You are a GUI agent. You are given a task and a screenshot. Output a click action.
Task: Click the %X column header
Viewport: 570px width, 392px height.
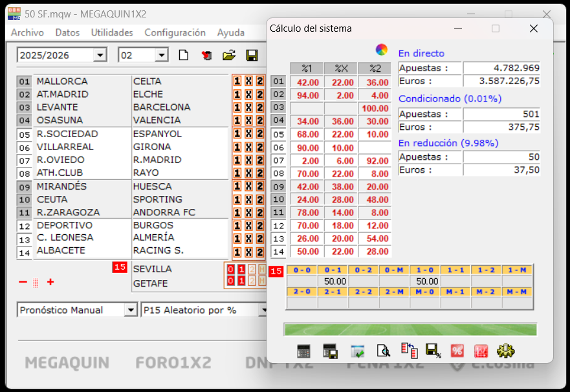tap(341, 69)
